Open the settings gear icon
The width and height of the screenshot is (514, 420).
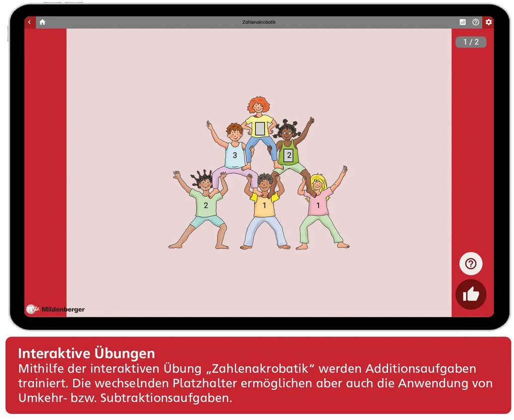point(488,22)
